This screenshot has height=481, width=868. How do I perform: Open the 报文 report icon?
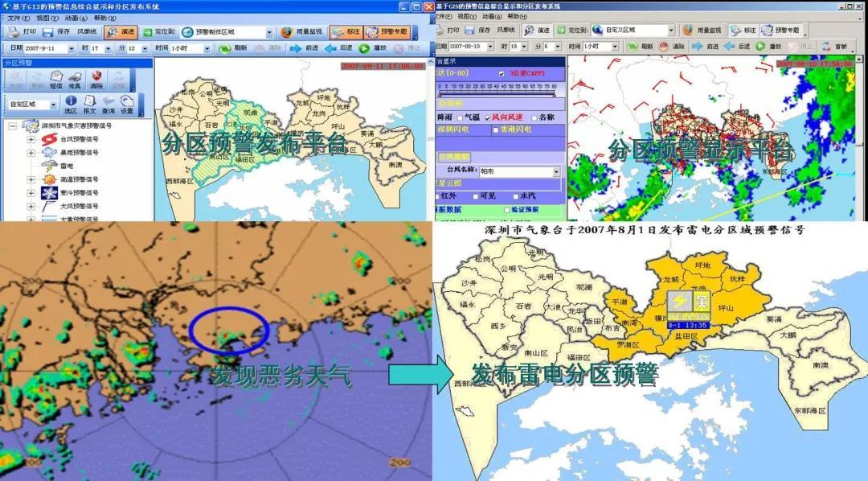pyautogui.click(x=88, y=104)
